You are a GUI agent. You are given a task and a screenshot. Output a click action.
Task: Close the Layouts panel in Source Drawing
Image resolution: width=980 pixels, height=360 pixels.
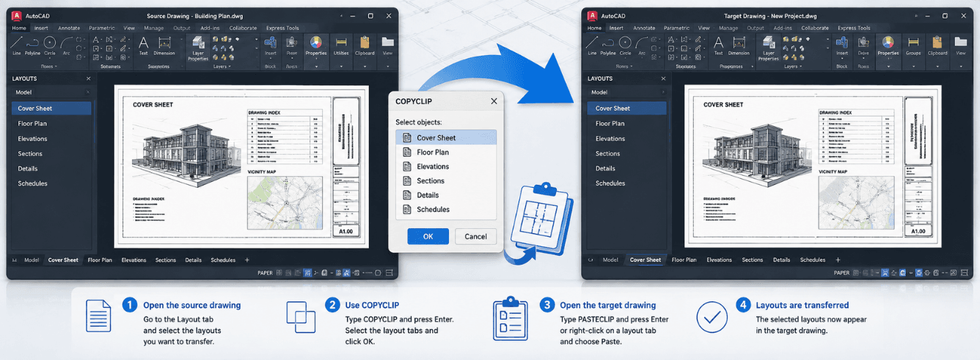click(89, 78)
